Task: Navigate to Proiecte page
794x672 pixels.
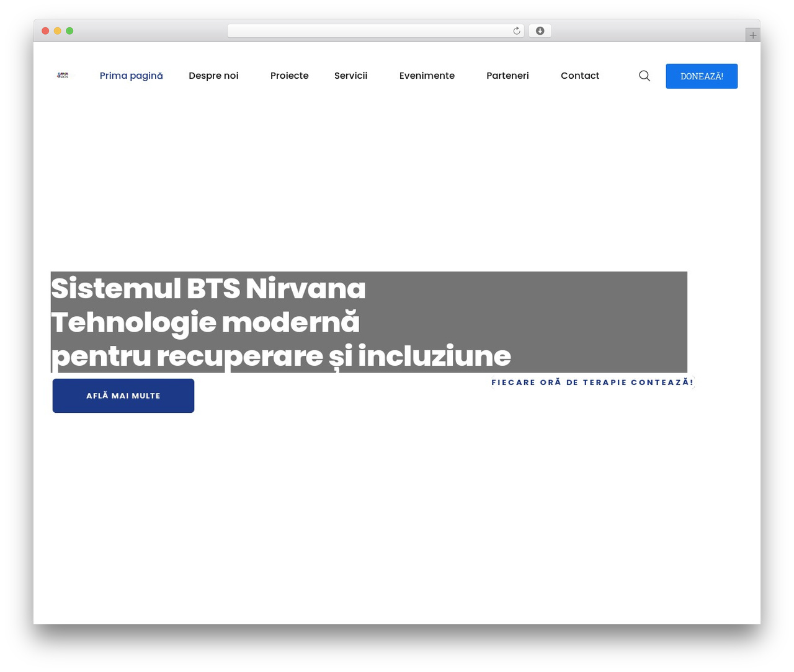Action: pyautogui.click(x=290, y=76)
